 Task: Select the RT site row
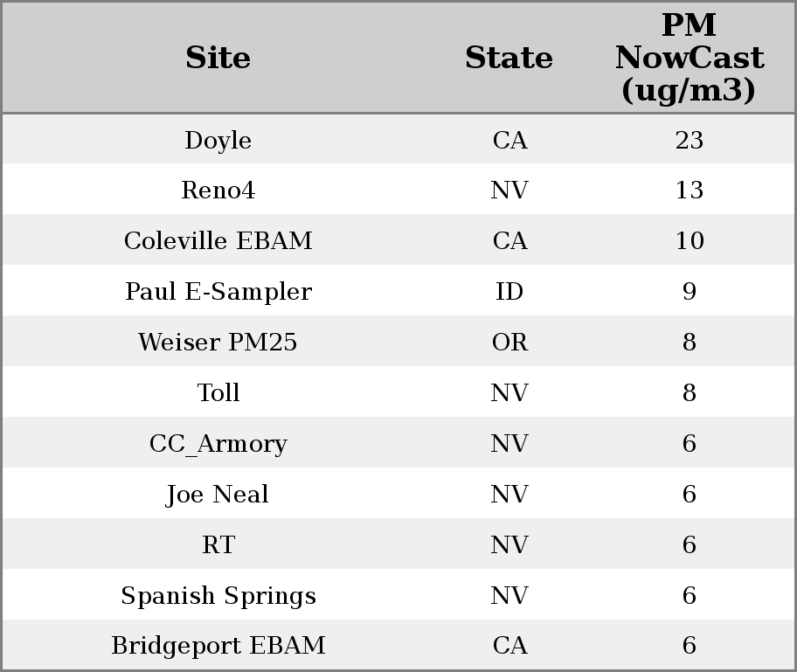(218, 545)
